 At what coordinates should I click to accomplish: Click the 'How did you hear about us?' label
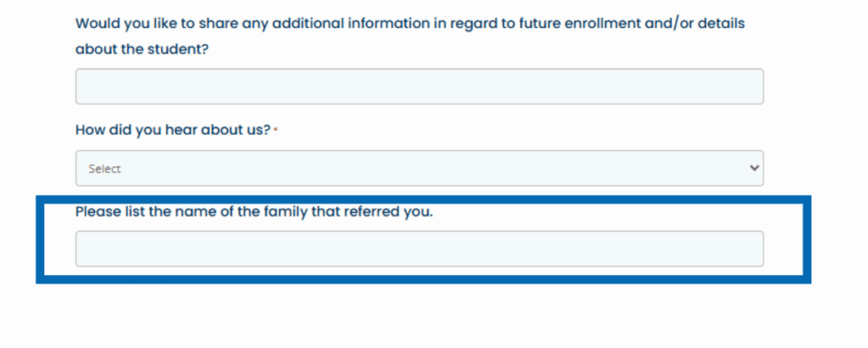(173, 130)
